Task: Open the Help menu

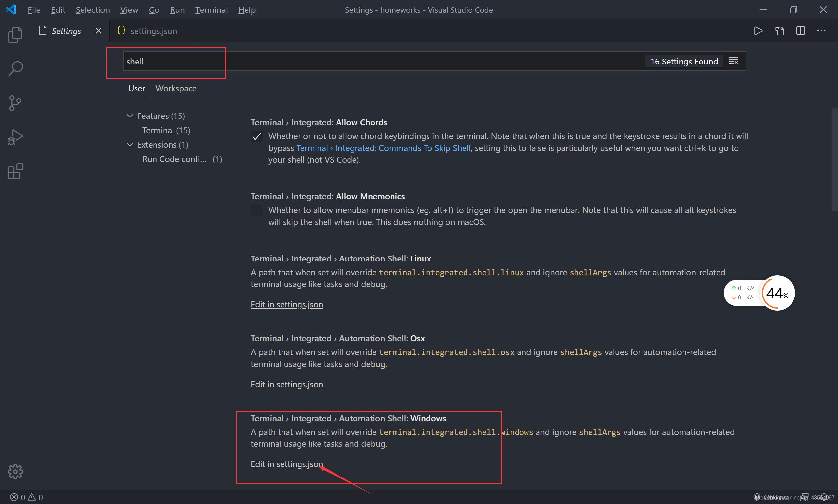Action: point(246,10)
